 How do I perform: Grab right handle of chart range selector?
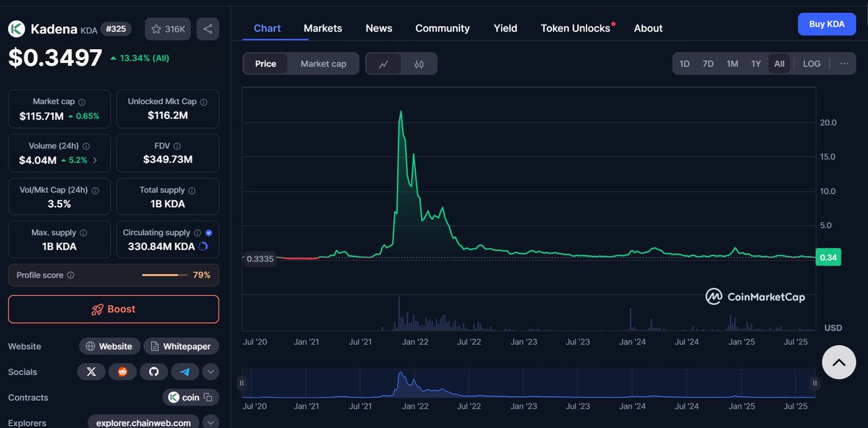814,383
